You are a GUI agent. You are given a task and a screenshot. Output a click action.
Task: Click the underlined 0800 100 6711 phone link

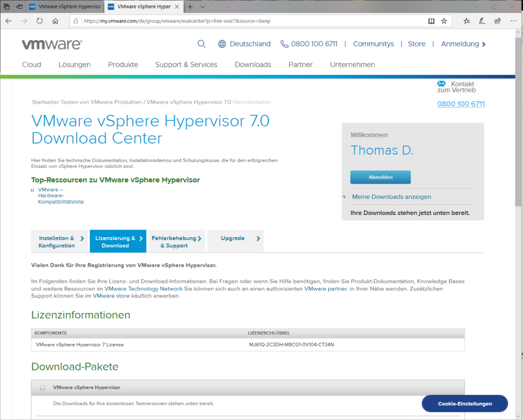click(461, 104)
